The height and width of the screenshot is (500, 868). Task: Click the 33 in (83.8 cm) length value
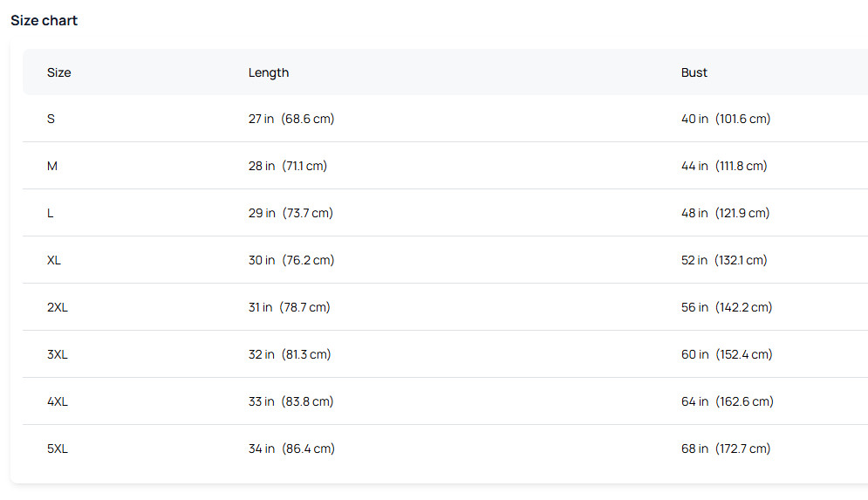click(290, 401)
